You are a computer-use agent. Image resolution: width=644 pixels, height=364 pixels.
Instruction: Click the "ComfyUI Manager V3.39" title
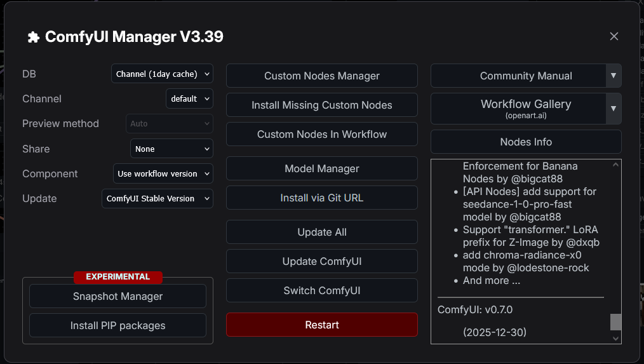[134, 37]
